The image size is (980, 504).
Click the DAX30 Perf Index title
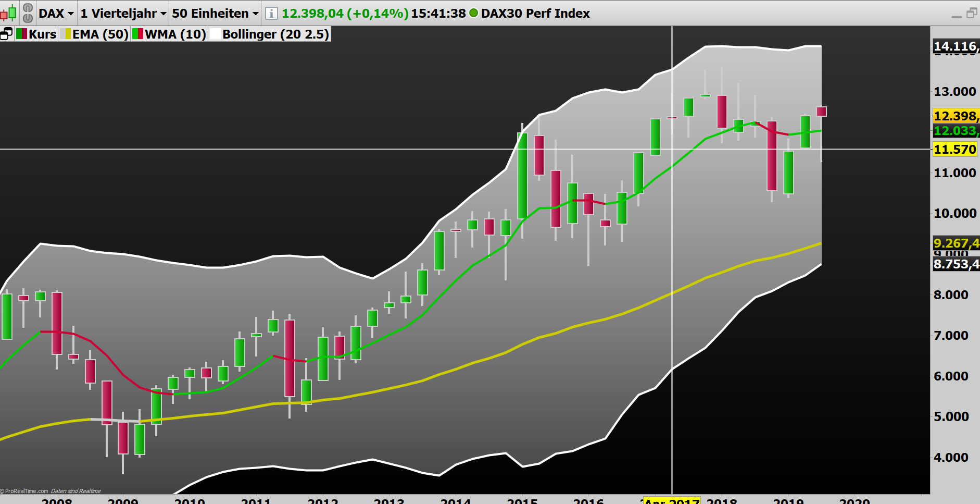(535, 14)
